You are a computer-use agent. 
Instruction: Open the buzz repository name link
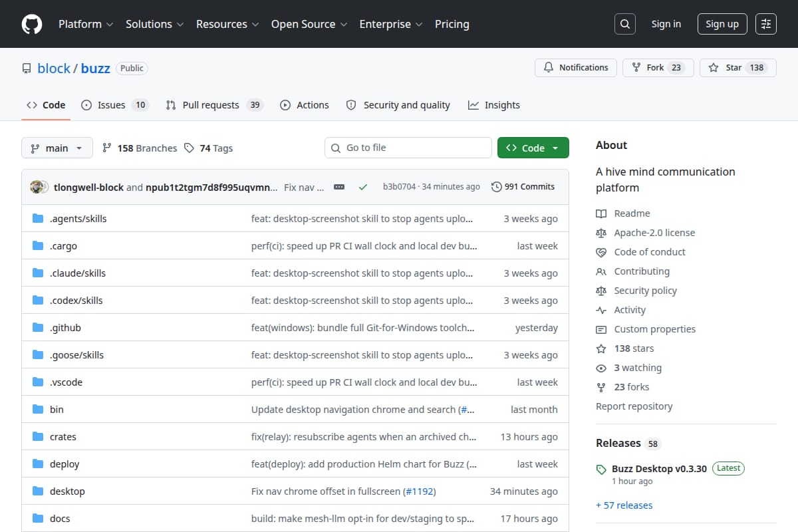click(x=96, y=68)
